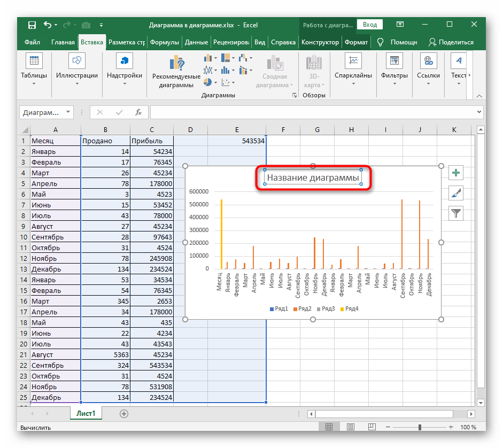Insert a pie chart from ribbon
The image size is (503, 448).
click(208, 82)
